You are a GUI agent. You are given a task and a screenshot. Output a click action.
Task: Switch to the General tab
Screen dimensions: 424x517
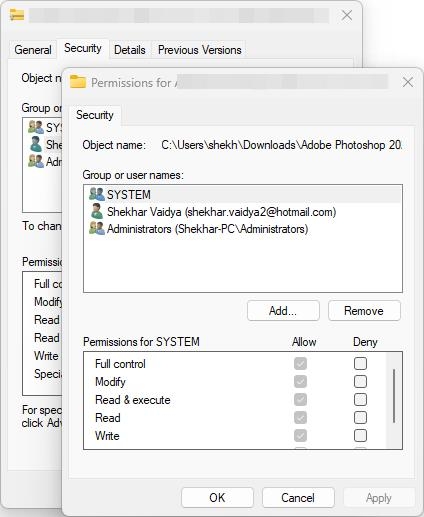click(x=33, y=50)
